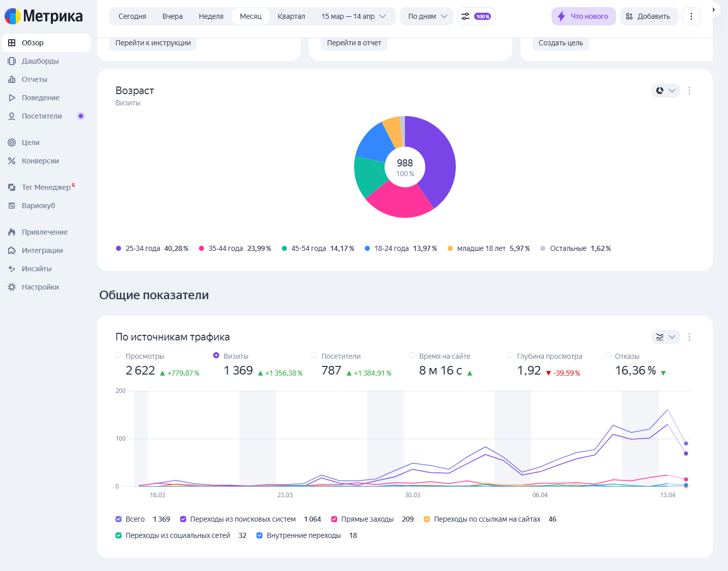Viewport: 728px width, 571px height.
Task: Expand the 15 мар — 14 апр date dropdown
Action: 354,16
